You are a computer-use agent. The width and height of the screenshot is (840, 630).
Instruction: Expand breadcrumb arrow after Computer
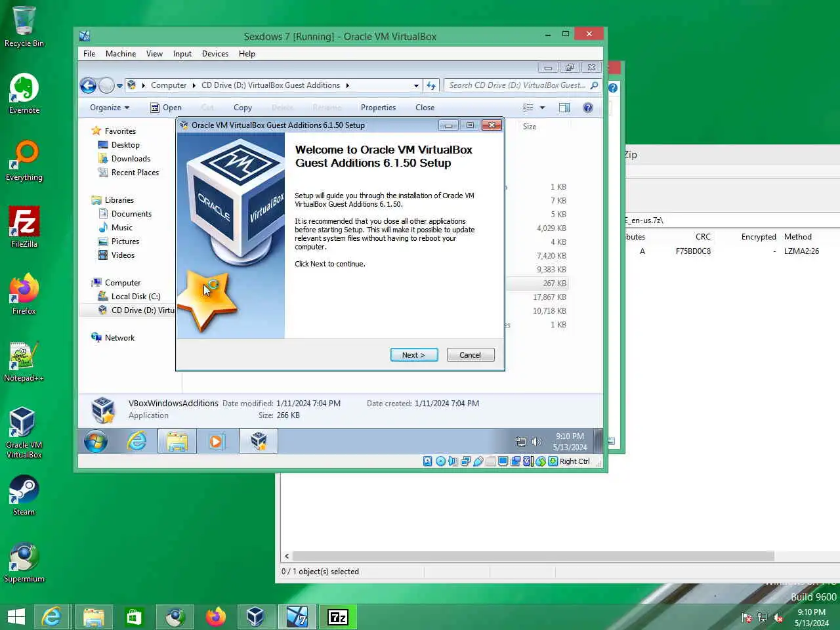[x=194, y=85]
